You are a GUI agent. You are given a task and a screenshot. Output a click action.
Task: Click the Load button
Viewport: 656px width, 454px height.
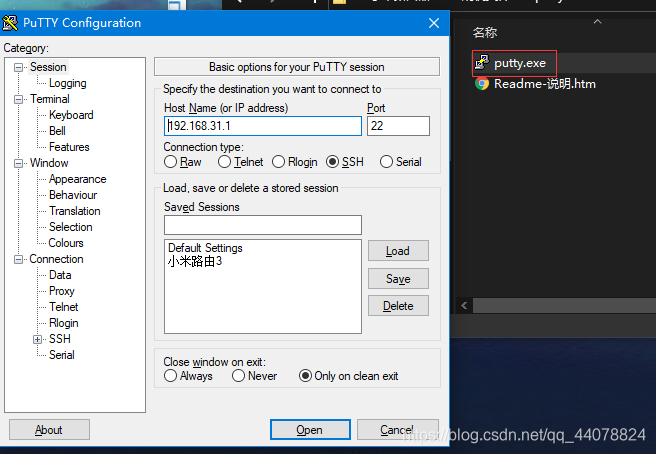coord(398,251)
